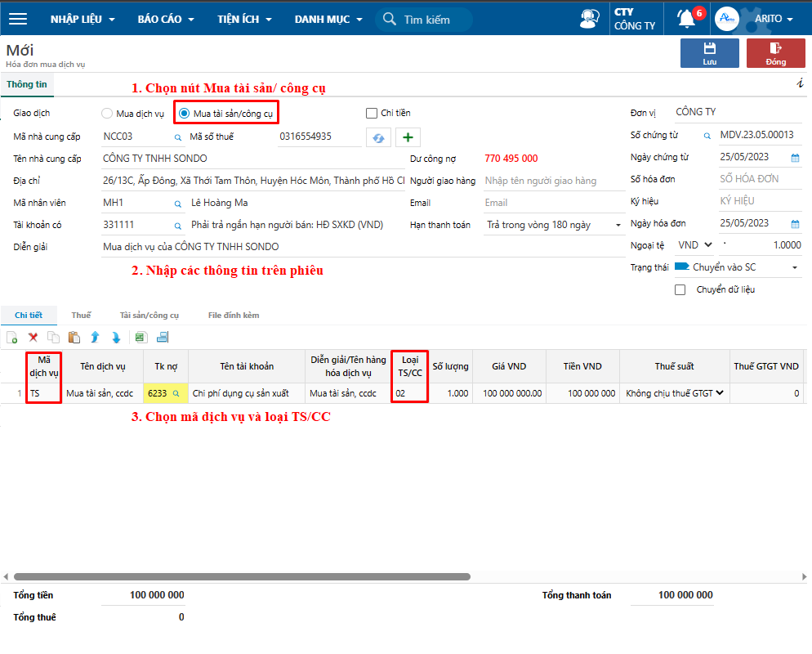Open the BÁO CÁO menu
The image size is (812, 654).
(x=166, y=19)
